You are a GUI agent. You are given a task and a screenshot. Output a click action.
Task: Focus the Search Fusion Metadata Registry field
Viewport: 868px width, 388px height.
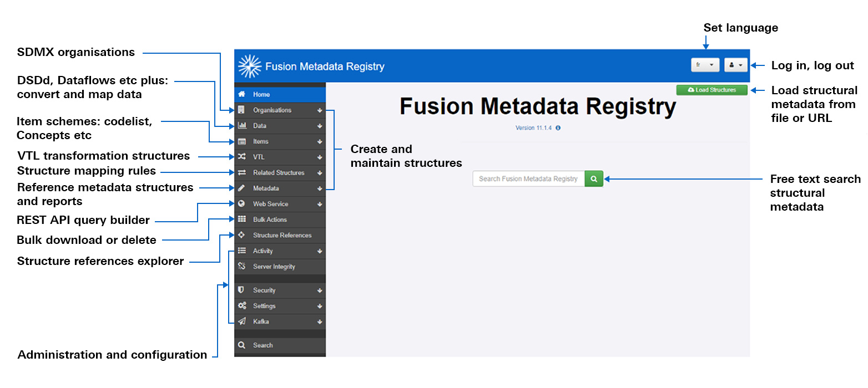click(x=529, y=179)
